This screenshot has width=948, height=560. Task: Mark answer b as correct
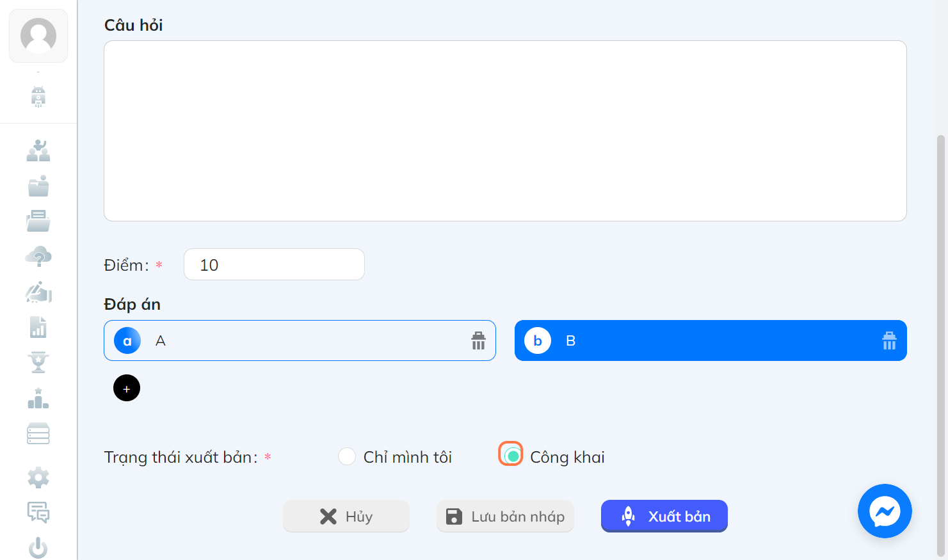click(x=538, y=340)
